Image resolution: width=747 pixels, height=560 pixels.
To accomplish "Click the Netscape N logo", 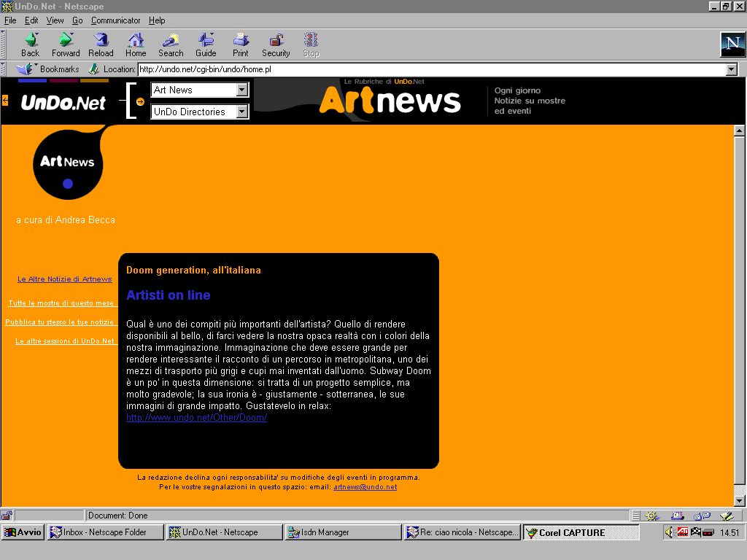I will click(x=732, y=44).
